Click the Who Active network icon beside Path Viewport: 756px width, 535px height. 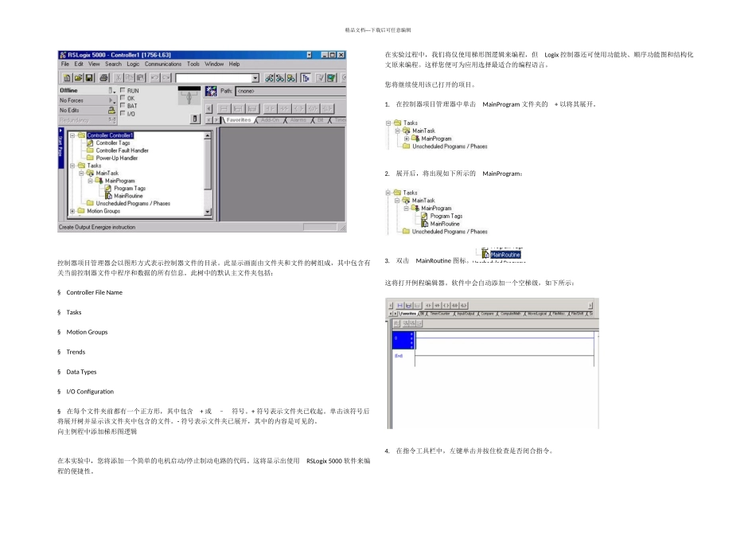211,92
